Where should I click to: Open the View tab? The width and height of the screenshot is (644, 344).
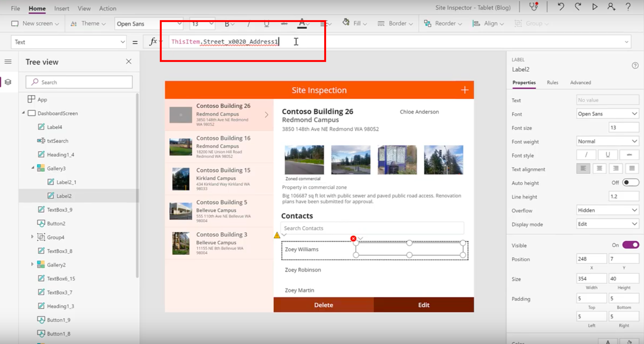pyautogui.click(x=84, y=8)
